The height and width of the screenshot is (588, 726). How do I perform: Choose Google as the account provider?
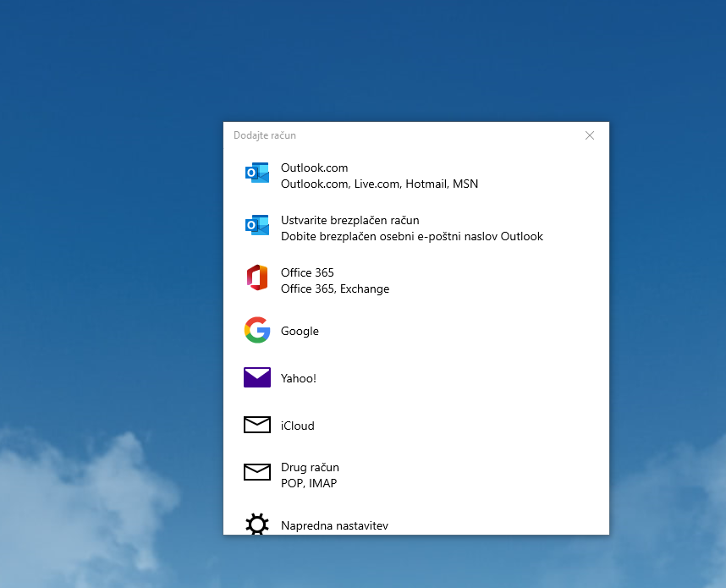300,331
